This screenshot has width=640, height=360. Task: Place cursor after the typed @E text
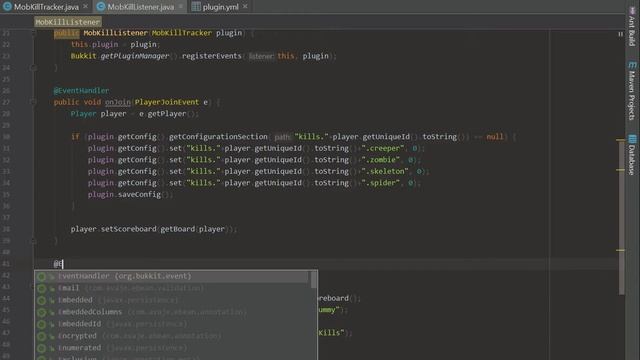[63, 264]
